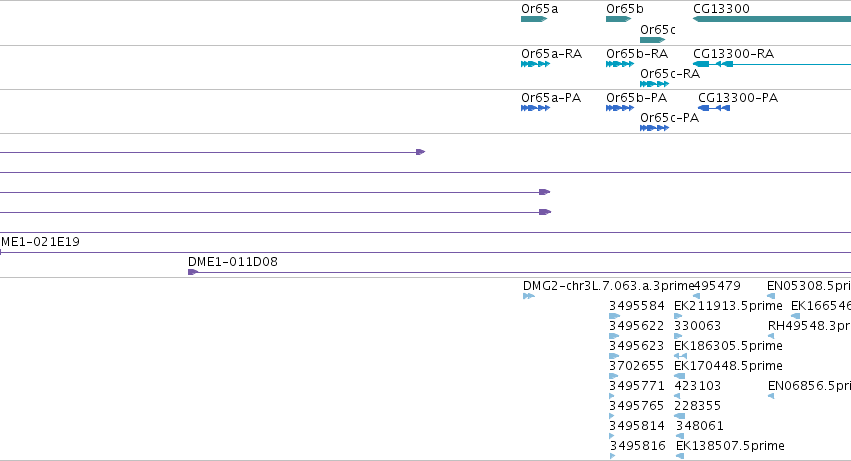The height and width of the screenshot is (461, 851).
Task: Select the glyph under EK170448.5prime
Action: (x=679, y=376)
